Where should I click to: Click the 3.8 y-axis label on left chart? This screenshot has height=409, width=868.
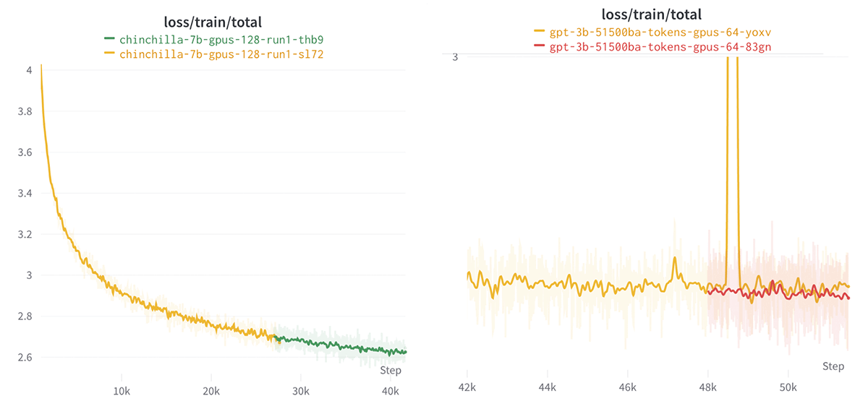(24, 111)
